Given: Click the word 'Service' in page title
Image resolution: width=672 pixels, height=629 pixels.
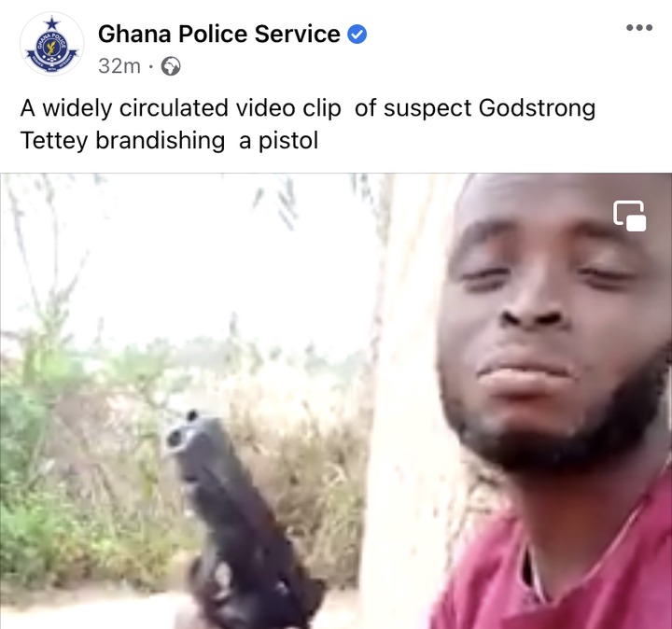Looking at the screenshot, I should pos(297,34).
